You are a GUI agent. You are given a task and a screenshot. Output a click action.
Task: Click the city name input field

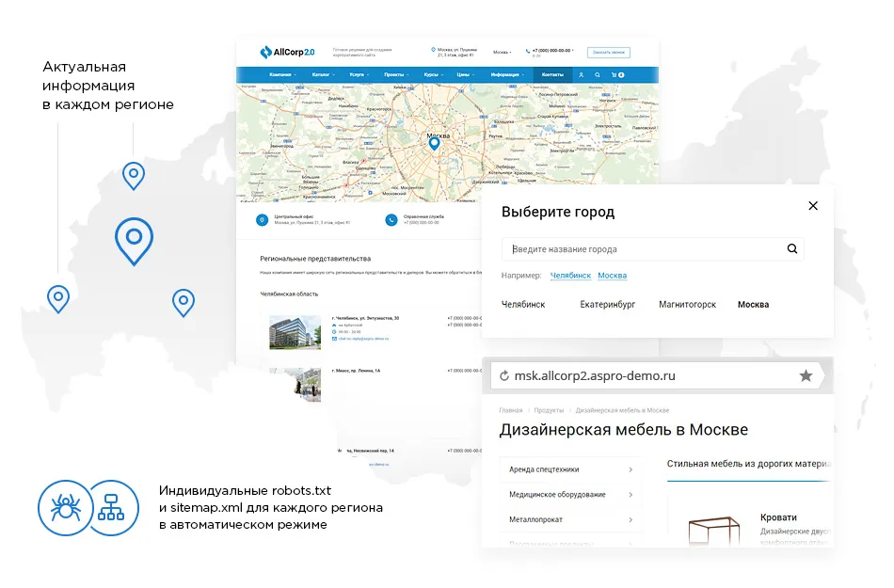[645, 249]
